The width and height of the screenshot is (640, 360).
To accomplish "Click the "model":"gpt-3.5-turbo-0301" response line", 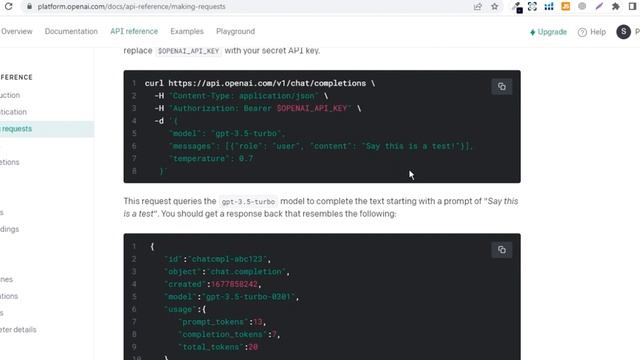I will [x=231, y=297].
